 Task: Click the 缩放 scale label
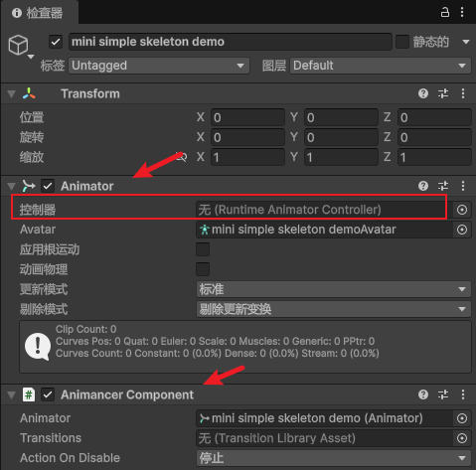pos(32,157)
